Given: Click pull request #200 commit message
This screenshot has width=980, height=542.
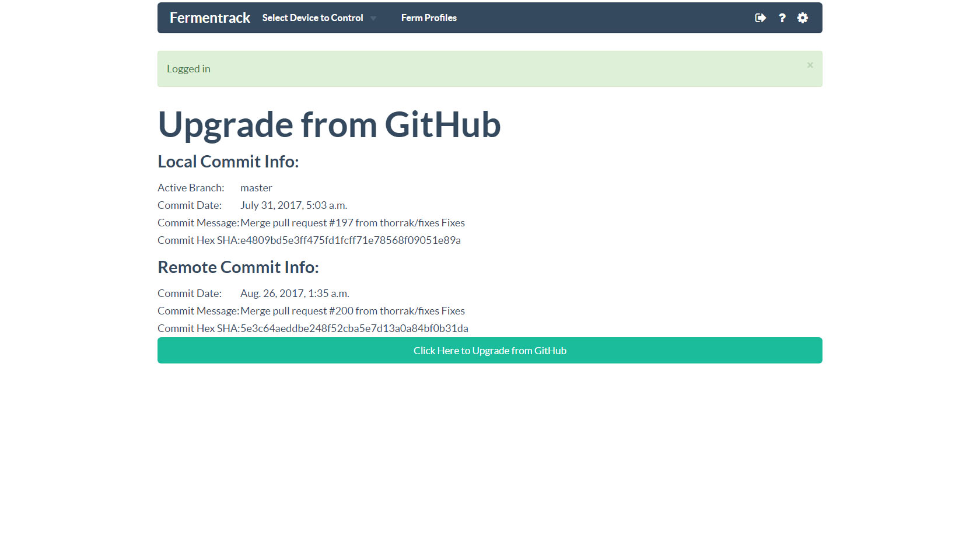Looking at the screenshot, I should point(352,311).
